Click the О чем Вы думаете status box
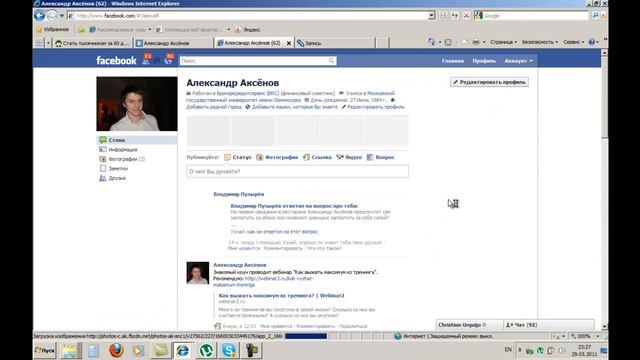Viewport: 640px width, 360px height. pyautogui.click(x=297, y=171)
